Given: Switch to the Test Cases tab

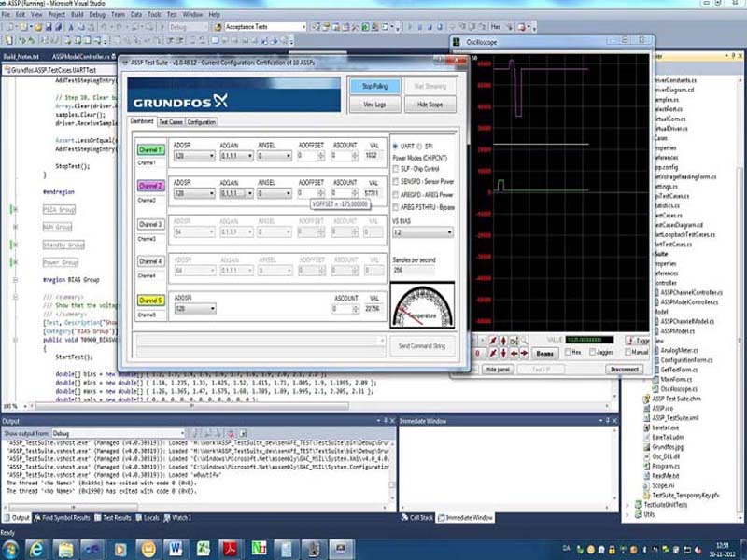Looking at the screenshot, I should [171, 122].
